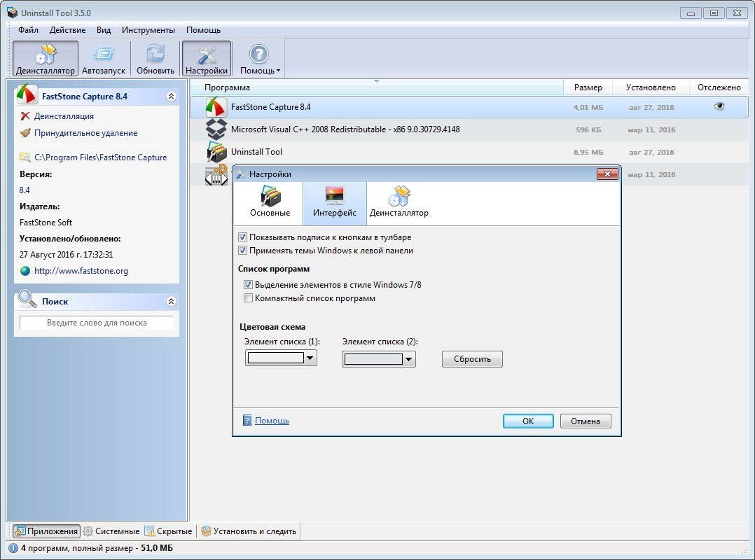755x560 pixels.
Task: Switch to the Системные bottom tab
Action: [x=111, y=531]
